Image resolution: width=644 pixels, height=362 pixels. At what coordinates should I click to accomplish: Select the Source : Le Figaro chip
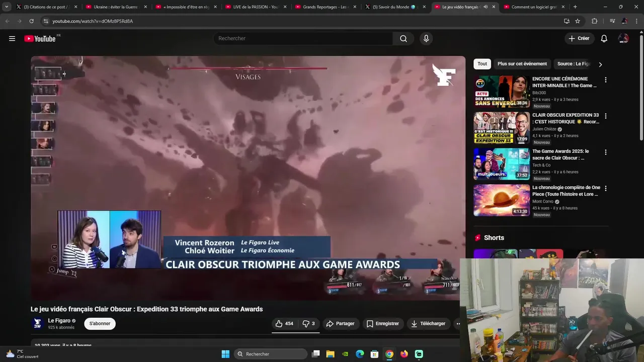point(574,64)
